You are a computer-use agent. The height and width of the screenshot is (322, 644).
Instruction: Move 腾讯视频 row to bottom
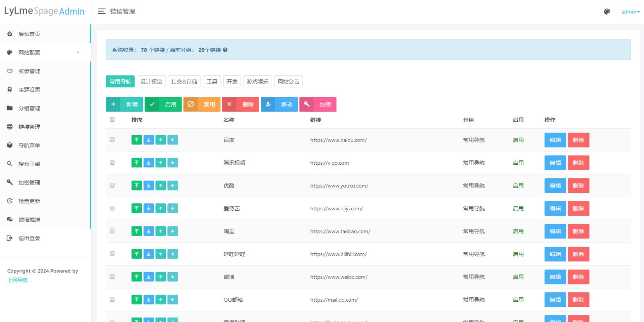tap(149, 163)
